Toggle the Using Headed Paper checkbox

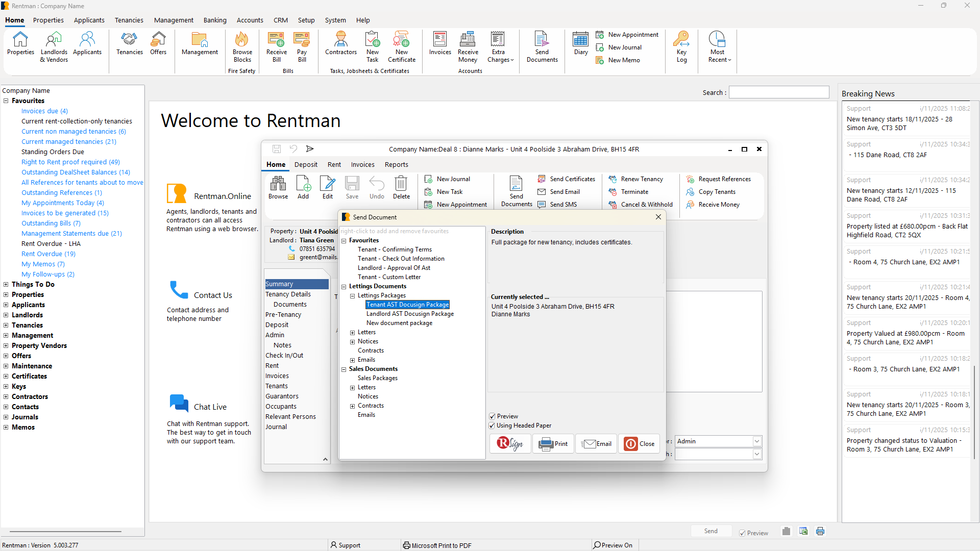[x=492, y=425]
